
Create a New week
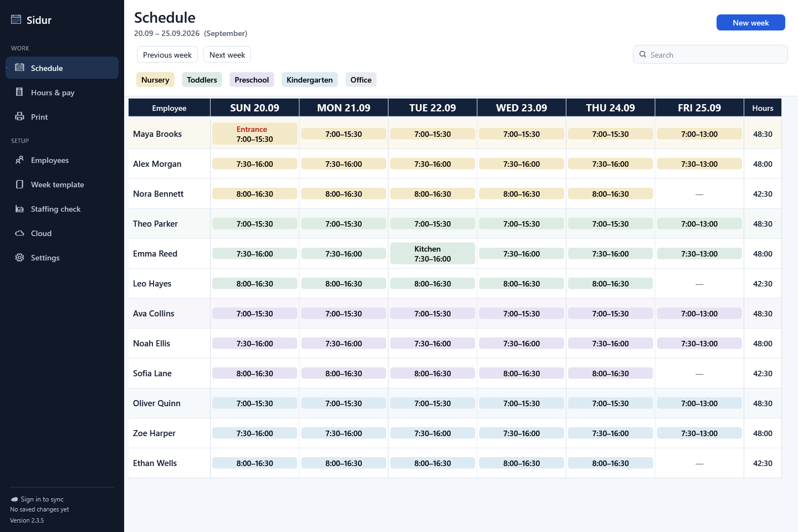click(x=751, y=22)
